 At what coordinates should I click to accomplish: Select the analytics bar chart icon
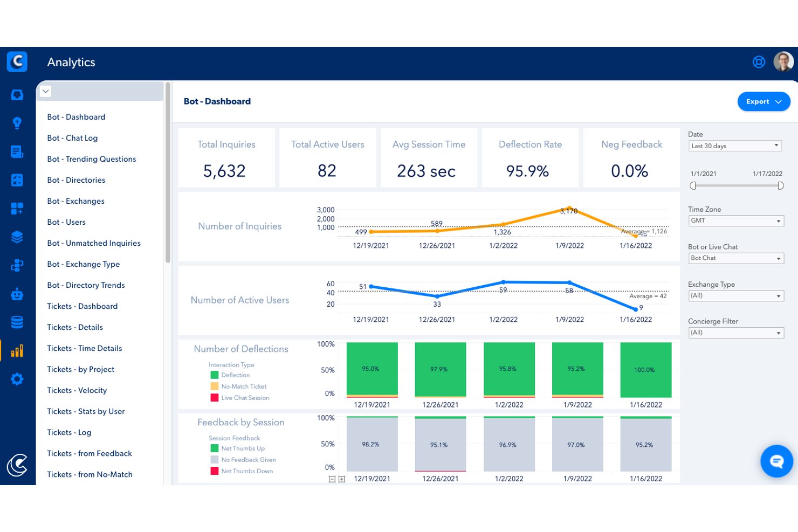pyautogui.click(x=17, y=351)
